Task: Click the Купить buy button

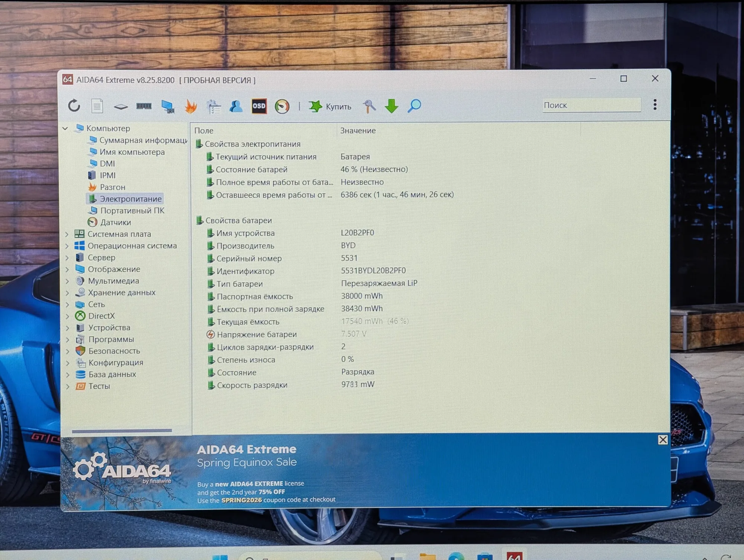Action: point(330,107)
